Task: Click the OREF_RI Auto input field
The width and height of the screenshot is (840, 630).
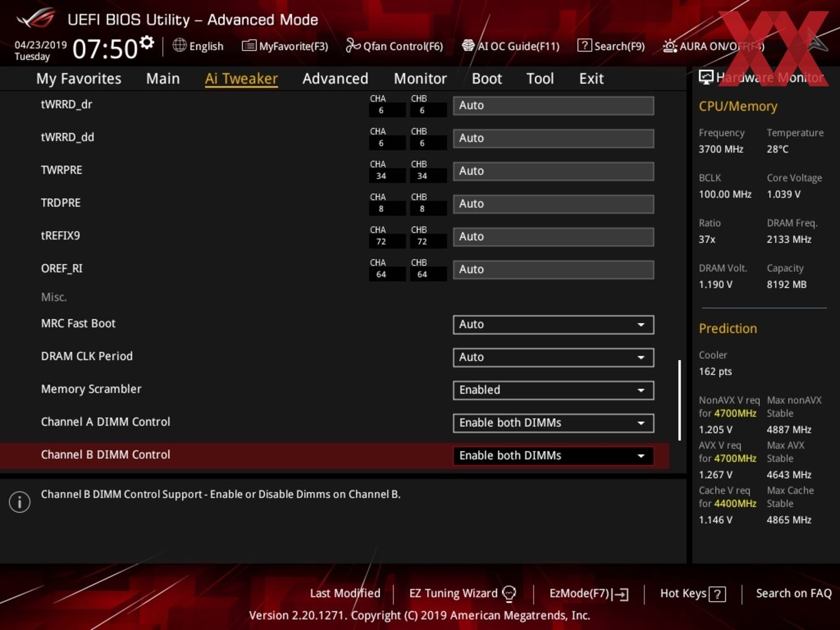Action: (553, 269)
